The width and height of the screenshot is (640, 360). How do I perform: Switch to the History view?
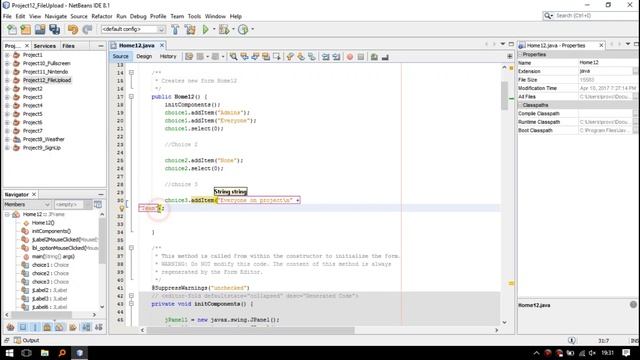tap(168, 56)
